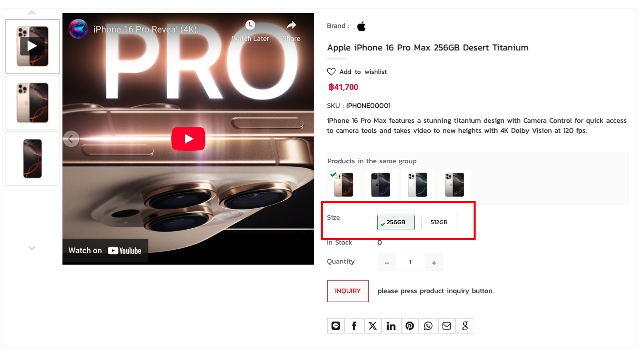Share product on X
Image resolution: width=644 pixels, height=357 pixels.
[x=373, y=326]
